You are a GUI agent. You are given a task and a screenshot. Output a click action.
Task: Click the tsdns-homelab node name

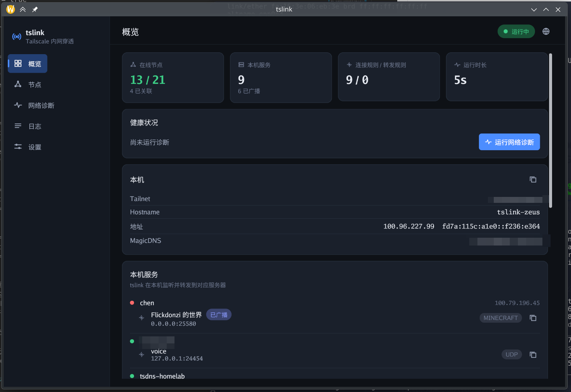[162, 376]
